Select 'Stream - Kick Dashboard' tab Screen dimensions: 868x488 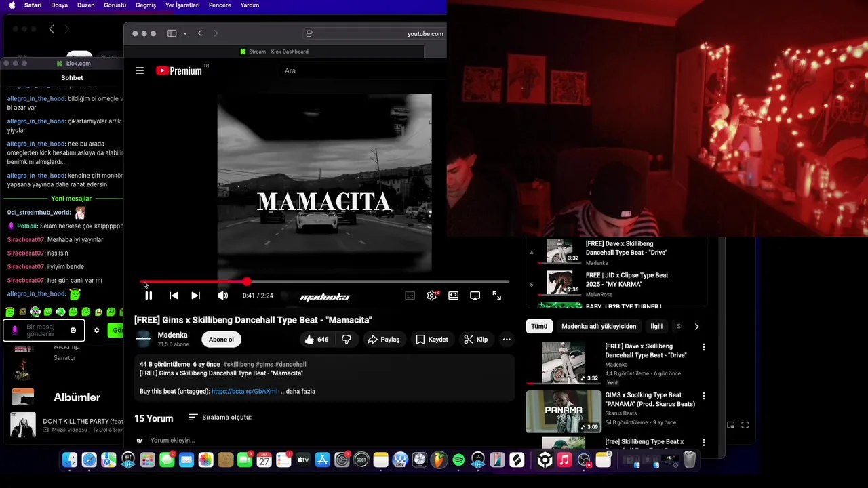(x=274, y=52)
